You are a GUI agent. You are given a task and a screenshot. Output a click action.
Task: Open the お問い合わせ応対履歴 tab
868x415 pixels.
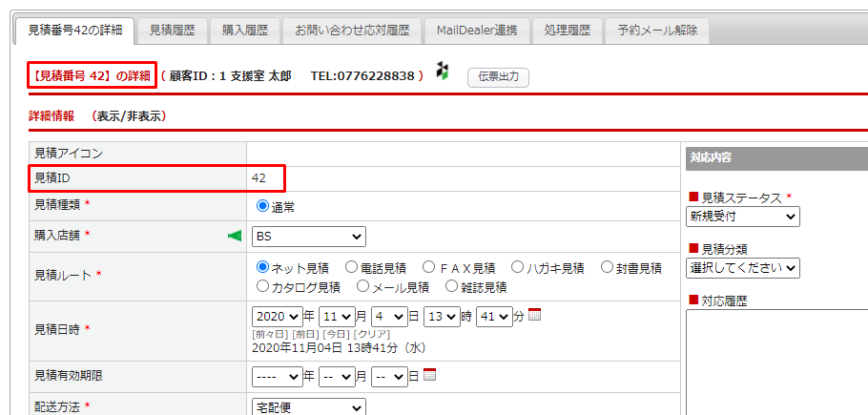pos(352,31)
